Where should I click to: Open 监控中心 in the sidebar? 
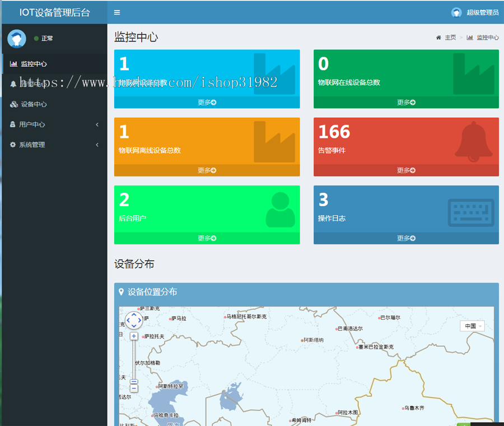[x=34, y=64]
